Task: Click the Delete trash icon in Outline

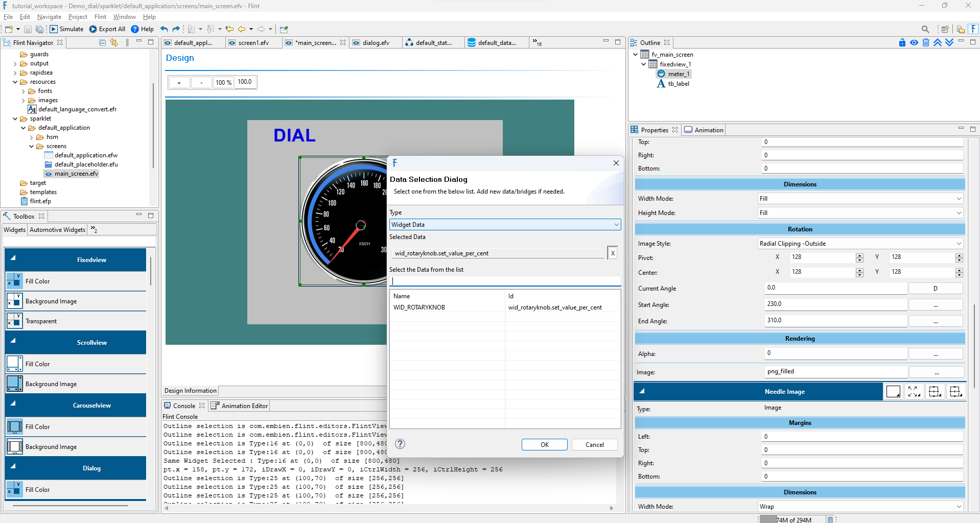Action: (x=926, y=42)
